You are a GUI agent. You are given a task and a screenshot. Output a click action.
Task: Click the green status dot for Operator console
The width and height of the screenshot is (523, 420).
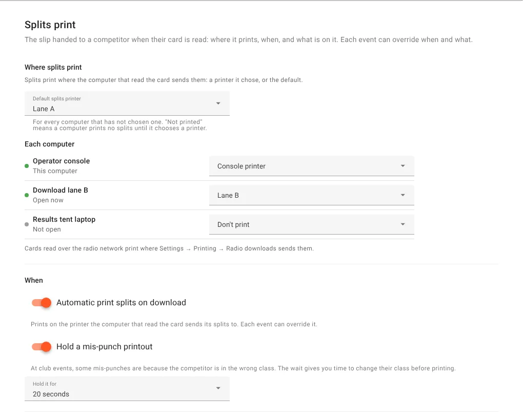[x=27, y=166]
